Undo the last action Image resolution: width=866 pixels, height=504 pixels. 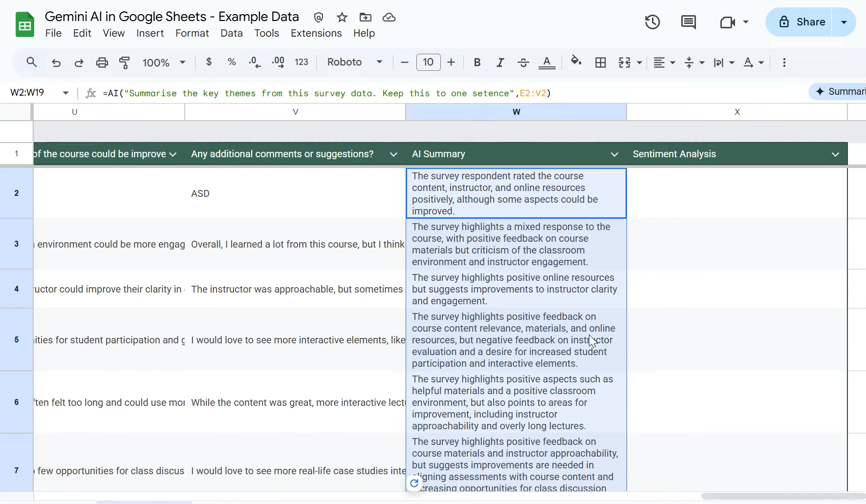coord(56,63)
